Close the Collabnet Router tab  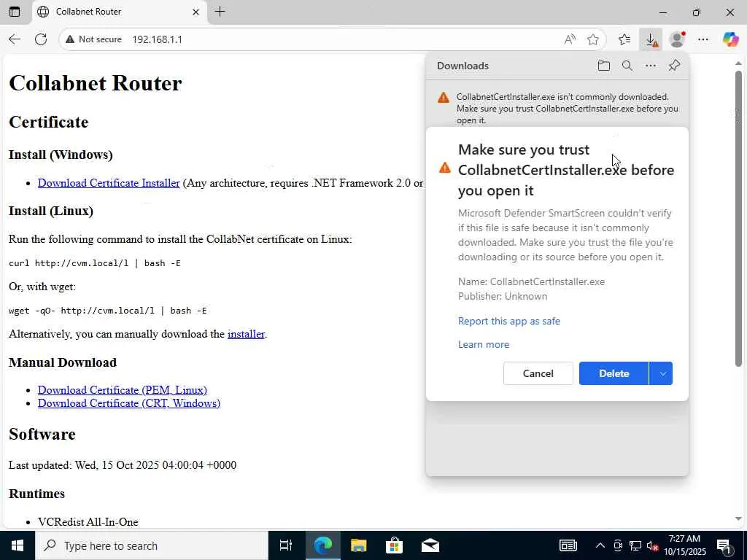pyautogui.click(x=196, y=12)
